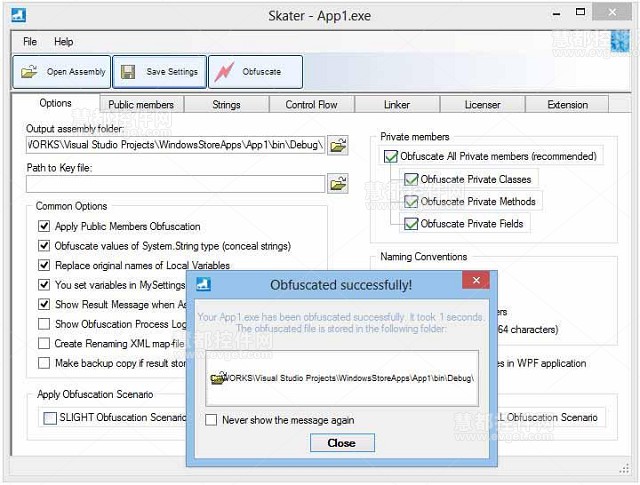The image size is (640, 485).
Task: Toggle Obfuscate values of System.String type
Action: click(44, 246)
